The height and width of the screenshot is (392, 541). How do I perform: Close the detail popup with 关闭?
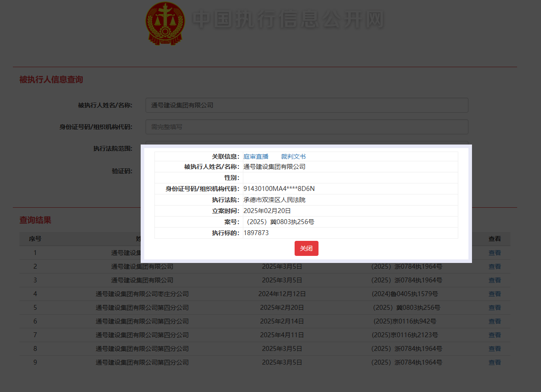(306, 248)
